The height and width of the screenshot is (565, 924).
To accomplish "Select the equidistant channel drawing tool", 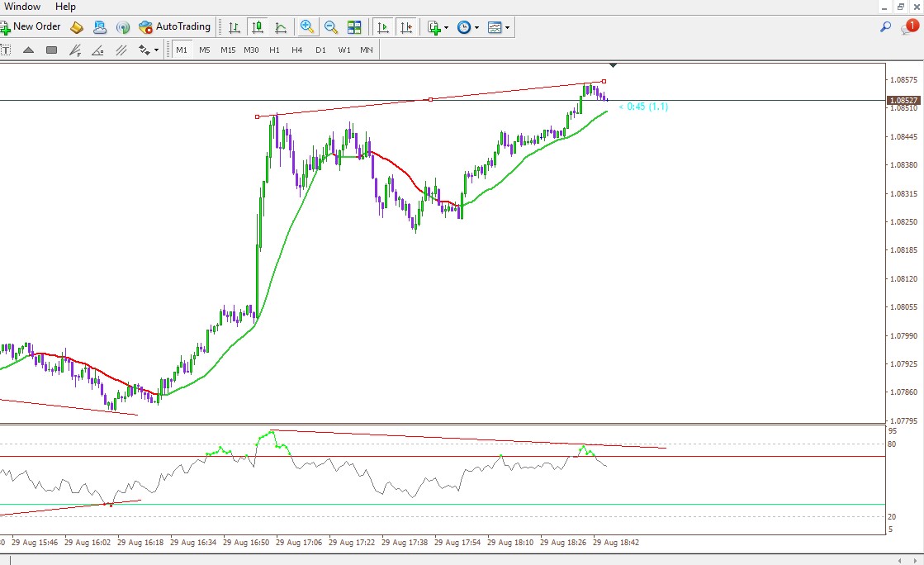I will [121, 50].
